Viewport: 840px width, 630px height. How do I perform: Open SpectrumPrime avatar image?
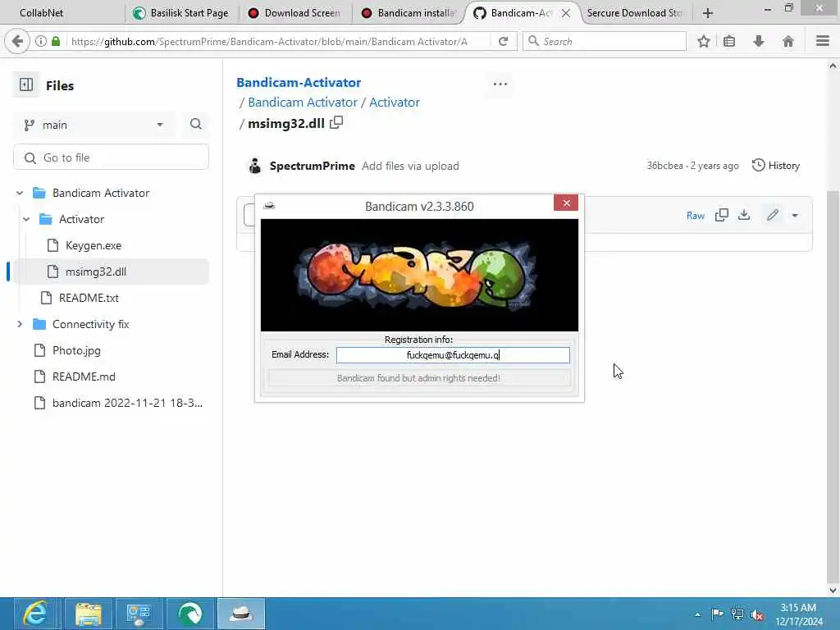[255, 166]
